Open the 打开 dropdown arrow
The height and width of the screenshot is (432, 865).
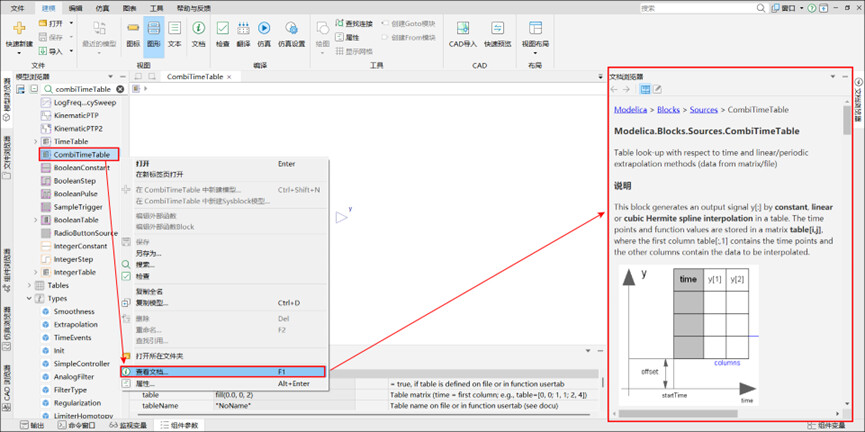(x=71, y=23)
